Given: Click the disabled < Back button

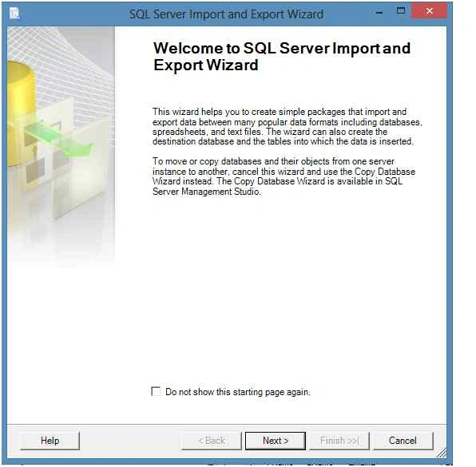Looking at the screenshot, I should (x=212, y=441).
